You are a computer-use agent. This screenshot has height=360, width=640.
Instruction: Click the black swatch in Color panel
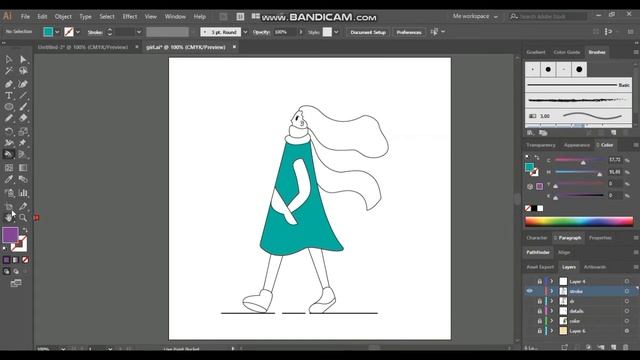pos(534,209)
